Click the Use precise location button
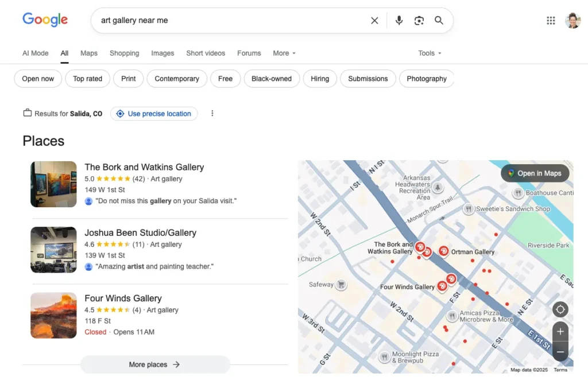588x388 pixels. point(154,114)
